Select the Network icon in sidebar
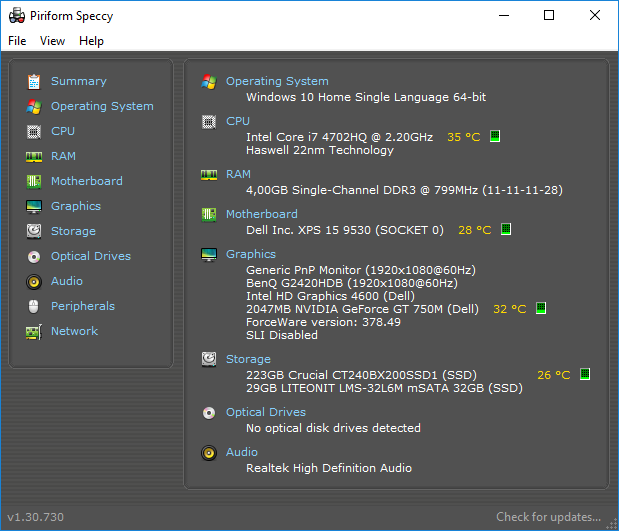The height and width of the screenshot is (531, 619). (34, 331)
